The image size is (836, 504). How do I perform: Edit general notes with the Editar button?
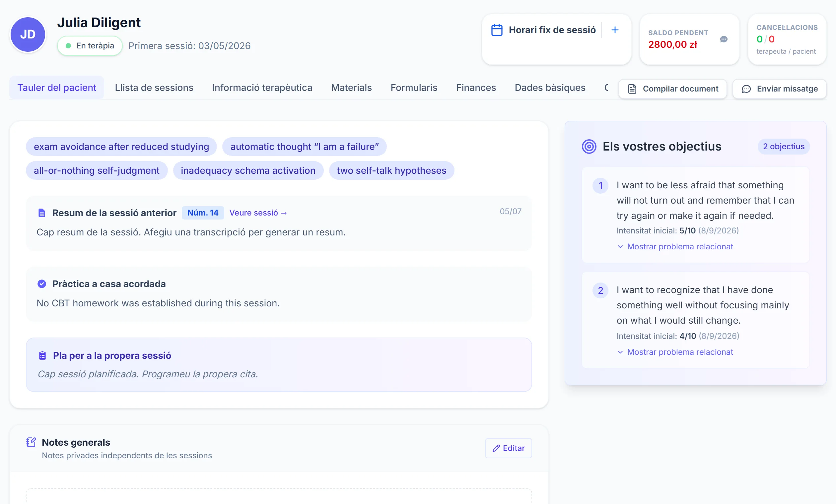[509, 448]
